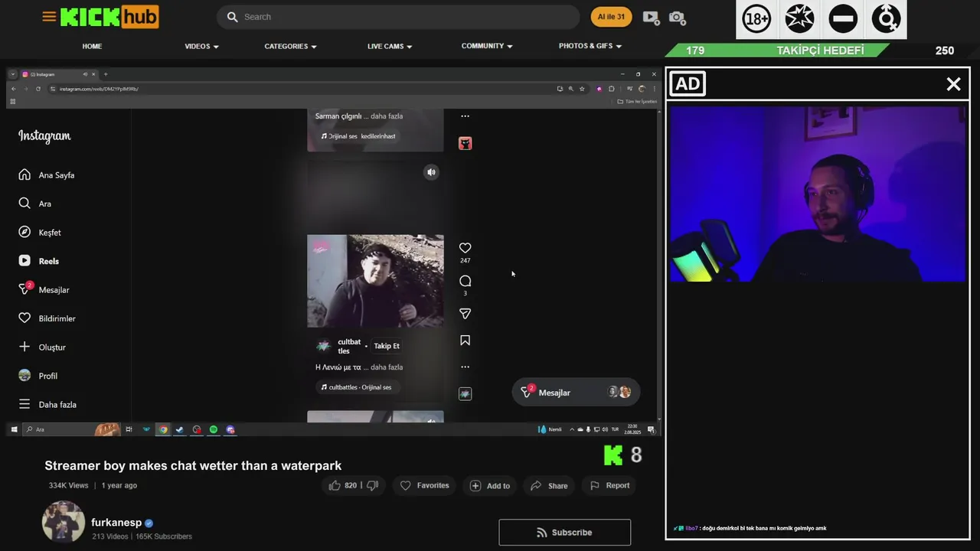The width and height of the screenshot is (980, 551).
Task: Open Mesajlar in Instagram sidebar
Action: [x=44, y=290]
